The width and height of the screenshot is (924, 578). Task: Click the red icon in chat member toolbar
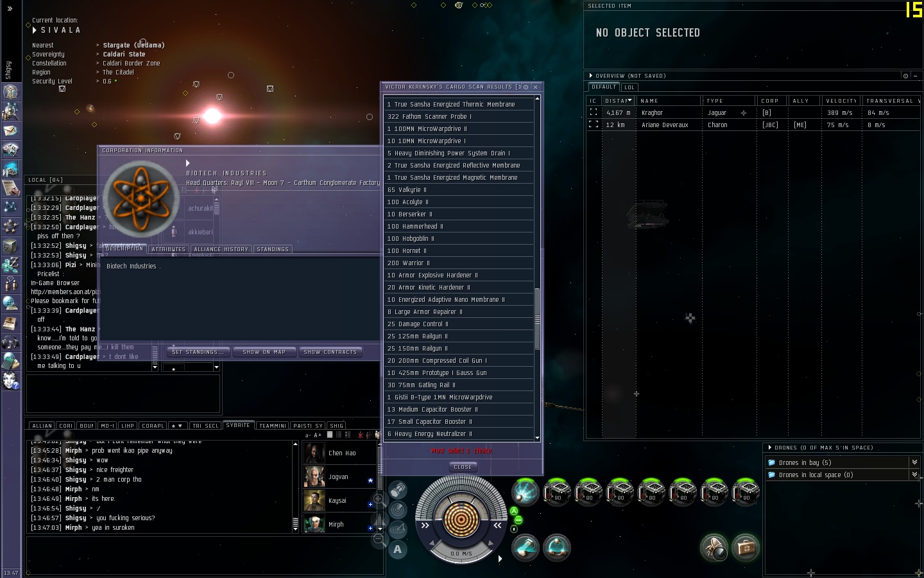[x=361, y=435]
